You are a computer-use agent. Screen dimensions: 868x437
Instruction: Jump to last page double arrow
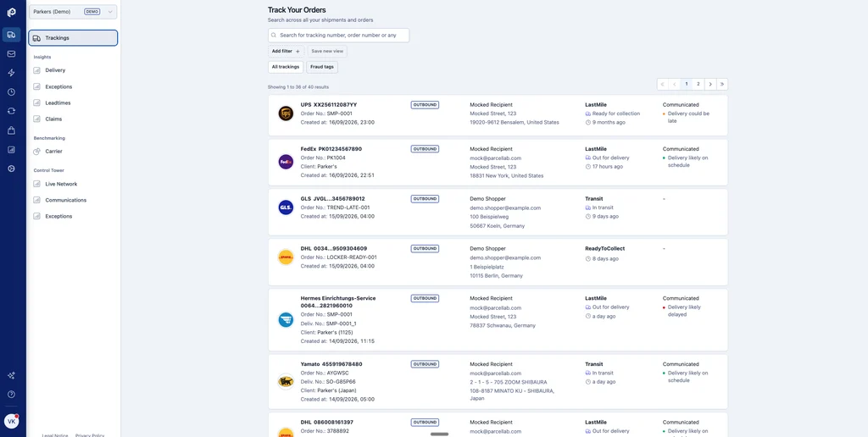coord(722,84)
